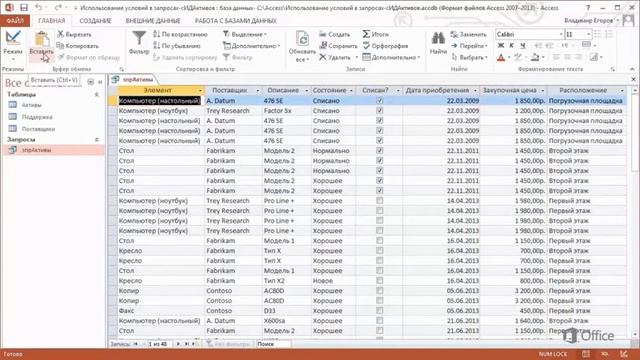Switch to datasheet view icon in status bar
The height and width of the screenshot is (360, 640).
586,354
